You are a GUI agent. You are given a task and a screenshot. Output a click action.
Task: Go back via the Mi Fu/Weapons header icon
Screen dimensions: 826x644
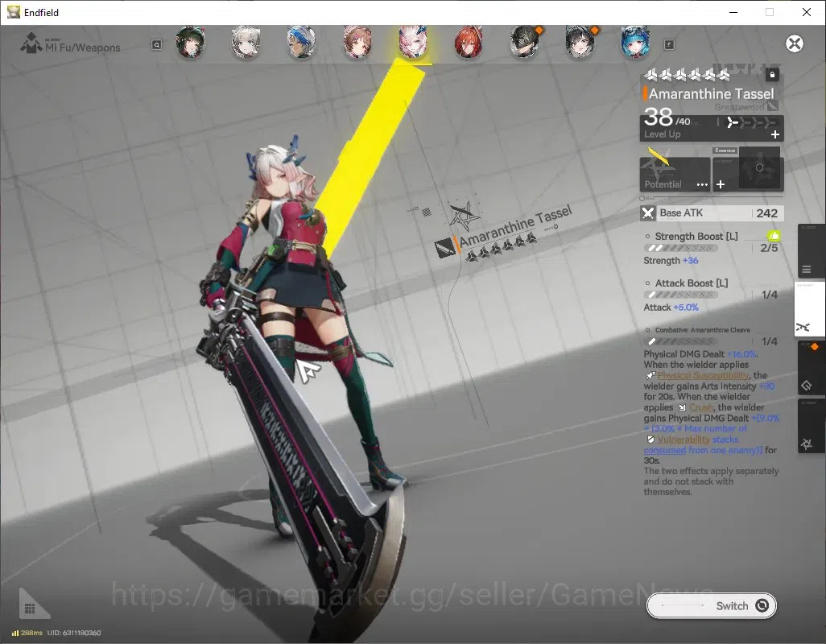[31, 43]
